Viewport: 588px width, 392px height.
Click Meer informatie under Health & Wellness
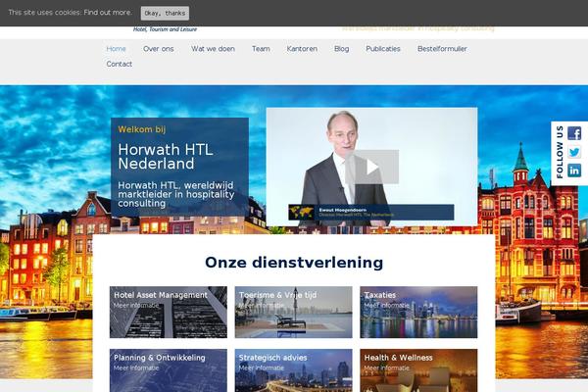[x=387, y=368]
